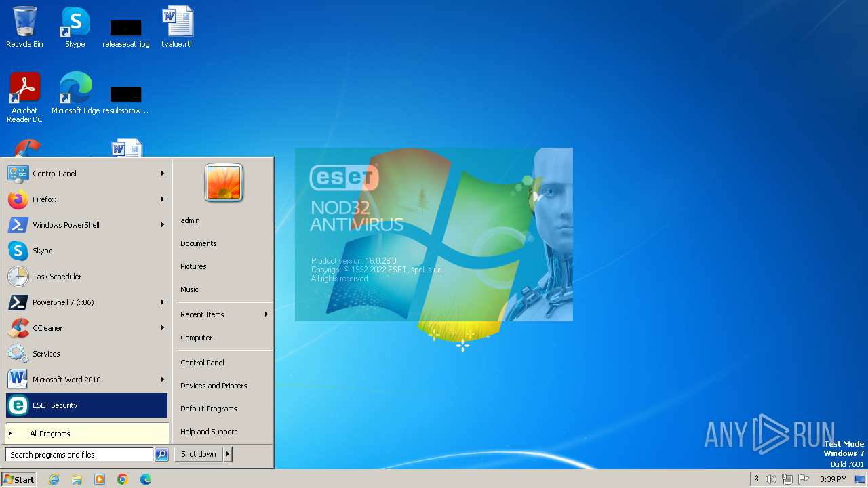The width and height of the screenshot is (868, 488).
Task: Open the admin user folder
Action: pyautogui.click(x=224, y=220)
